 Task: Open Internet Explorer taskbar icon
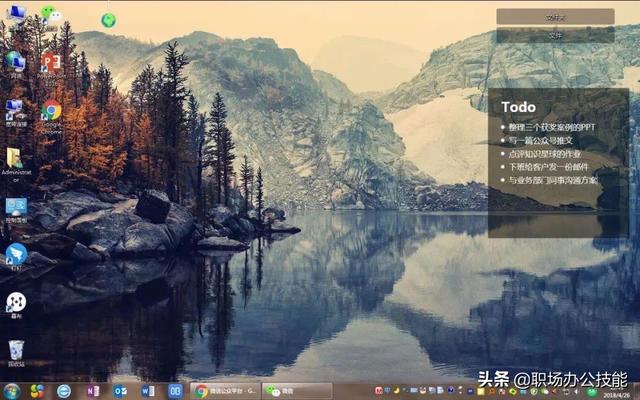point(64,391)
